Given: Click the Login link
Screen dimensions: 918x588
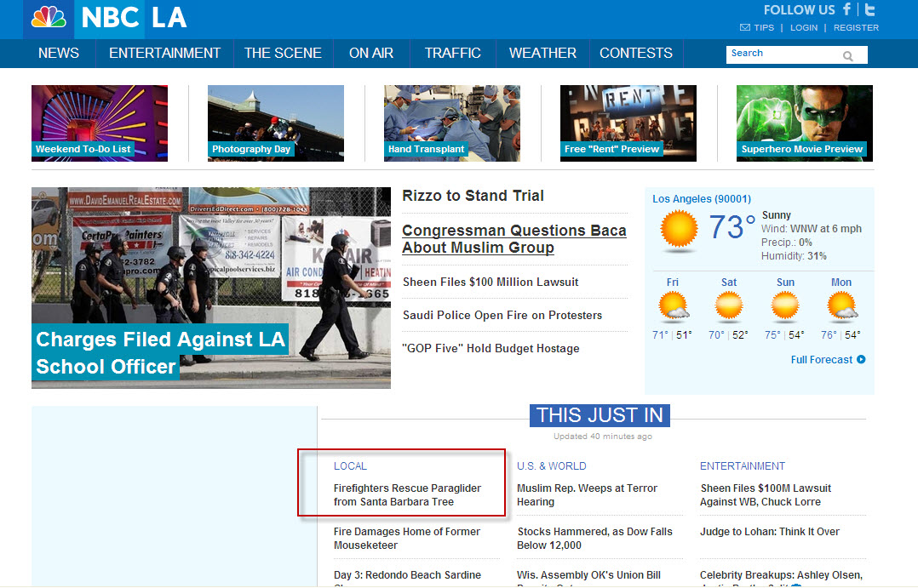Looking at the screenshot, I should 803,28.
